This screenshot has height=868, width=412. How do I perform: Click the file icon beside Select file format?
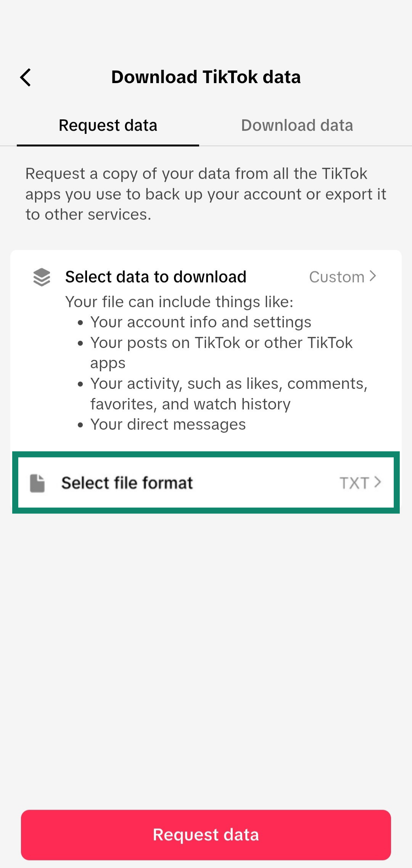38,482
